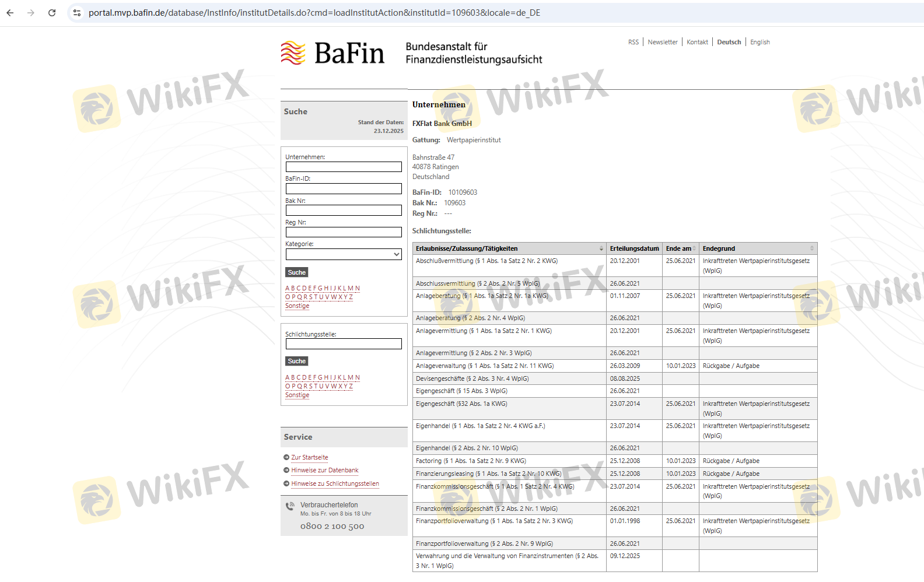The height and width of the screenshot is (582, 924).
Task: Open site information icon in address bar
Action: click(77, 13)
